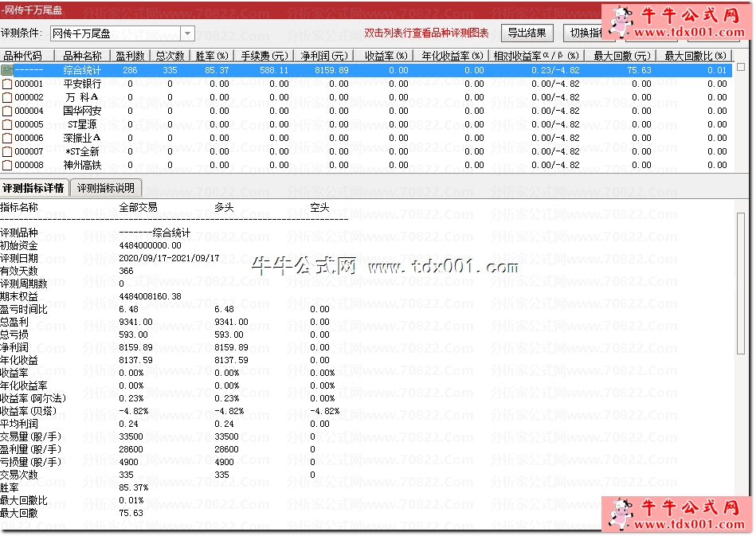Click the 多头 column heading in details
Screen dimensions: 756x536
(224, 208)
